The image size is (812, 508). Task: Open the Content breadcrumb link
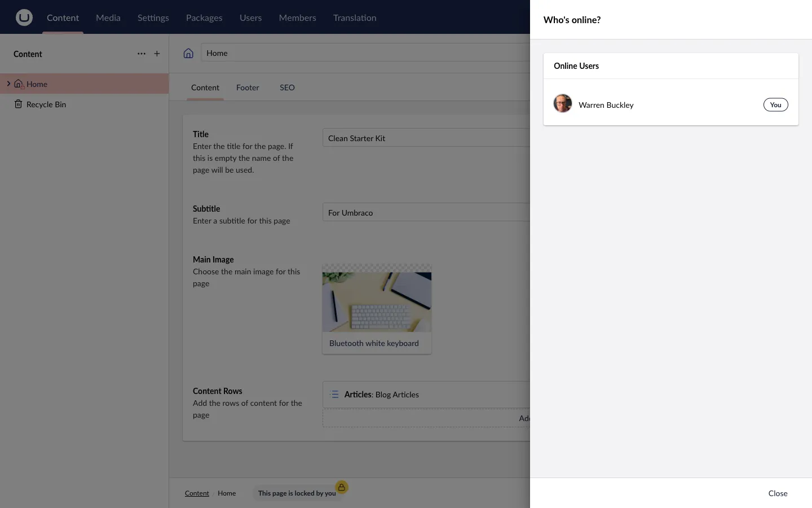tap(197, 493)
